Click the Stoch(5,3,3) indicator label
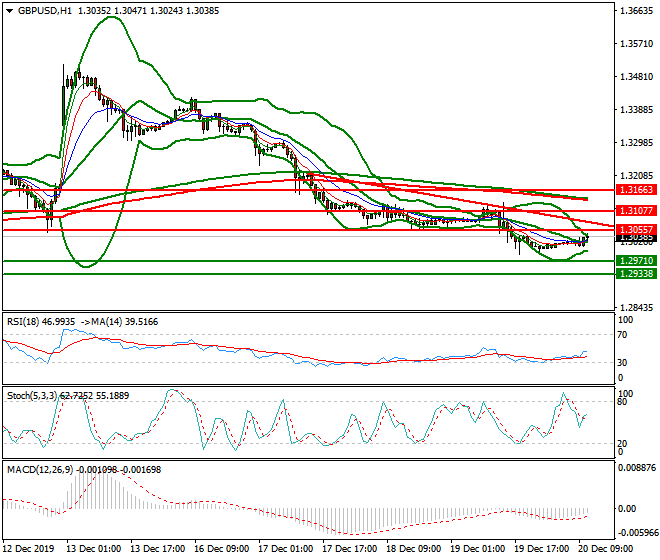The height and width of the screenshot is (560, 660). (x=32, y=397)
